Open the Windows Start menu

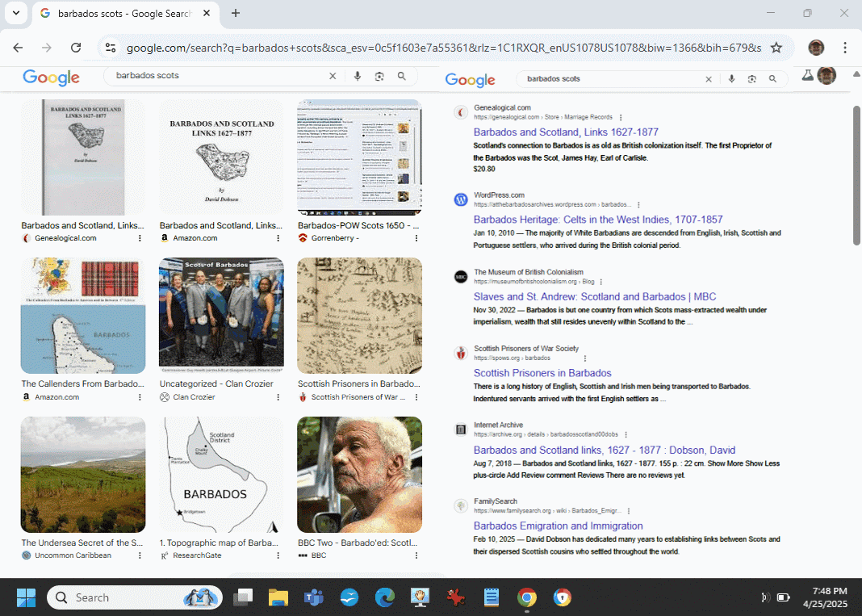(26, 597)
